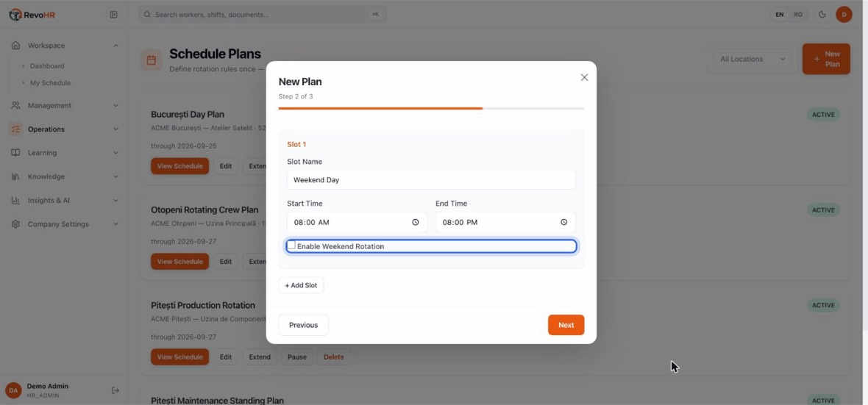Viewport: 868px width, 405px height.
Task: Click the logout icon beside Demo Admin
Action: (115, 390)
